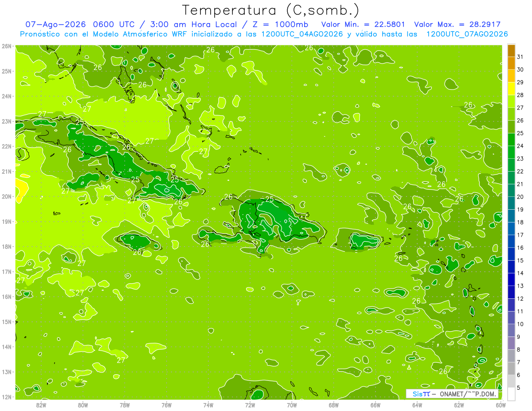
Task: Click the number 14 on the color legend
Action: 520,273
